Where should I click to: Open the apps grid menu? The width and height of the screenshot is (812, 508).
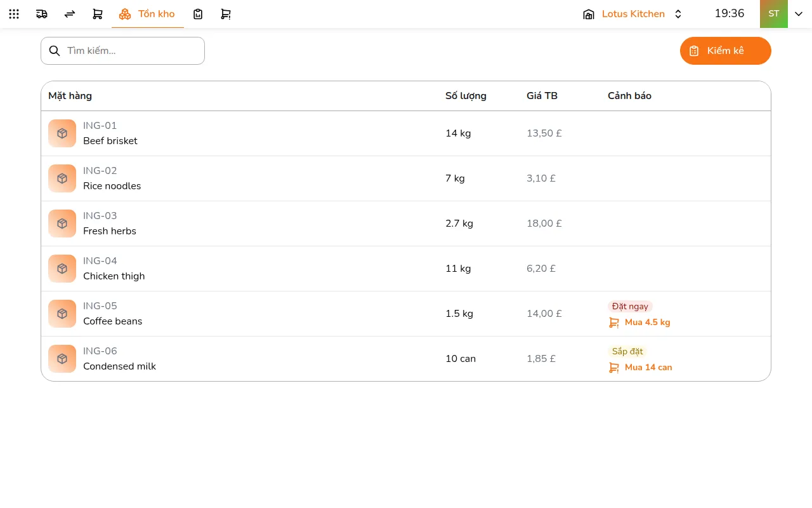[14, 14]
